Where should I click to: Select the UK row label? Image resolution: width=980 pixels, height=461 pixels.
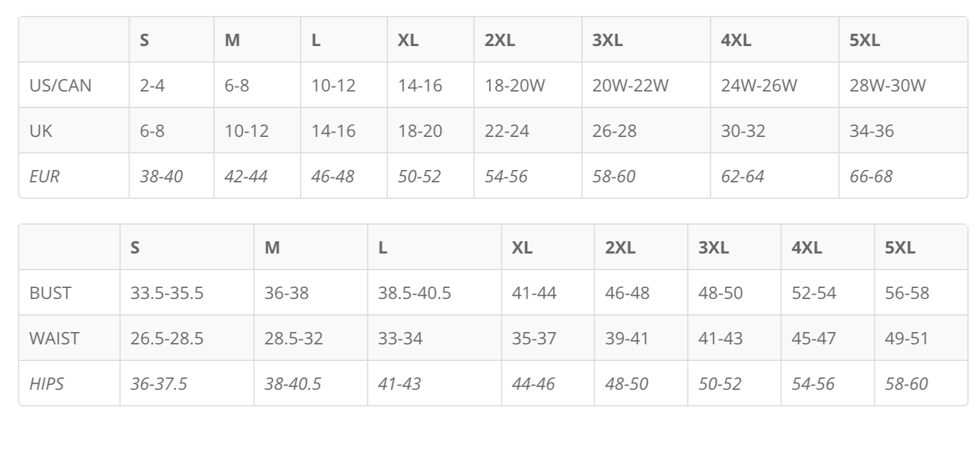[x=41, y=131]
